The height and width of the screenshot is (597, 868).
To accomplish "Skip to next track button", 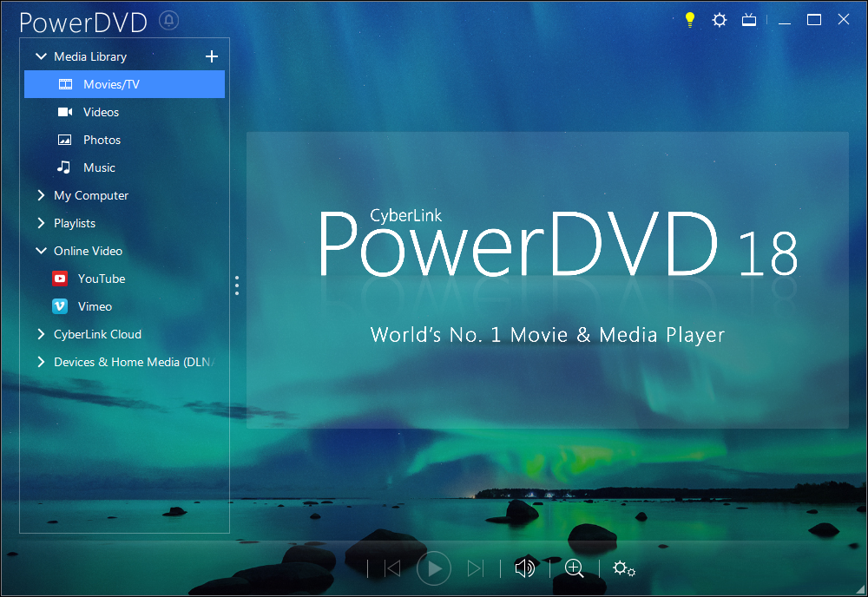I will coord(475,568).
